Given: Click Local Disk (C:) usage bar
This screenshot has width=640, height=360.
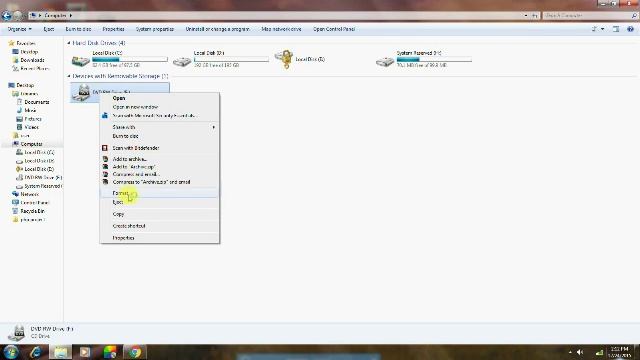Looking at the screenshot, I should tap(130, 60).
